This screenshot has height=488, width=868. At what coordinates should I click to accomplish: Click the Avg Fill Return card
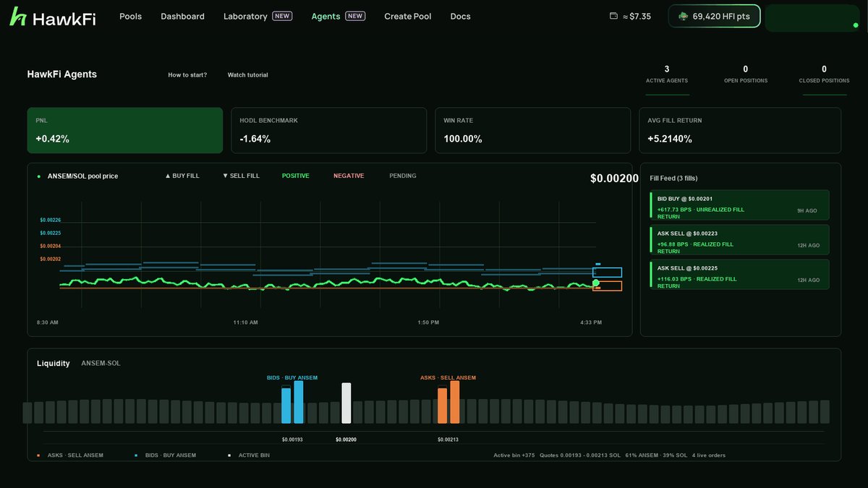740,130
